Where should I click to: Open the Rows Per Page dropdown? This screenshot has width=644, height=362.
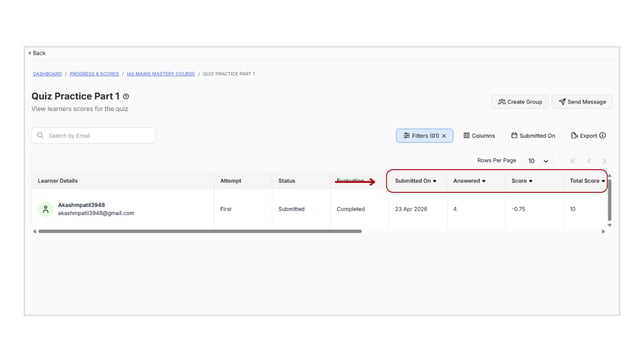[538, 161]
